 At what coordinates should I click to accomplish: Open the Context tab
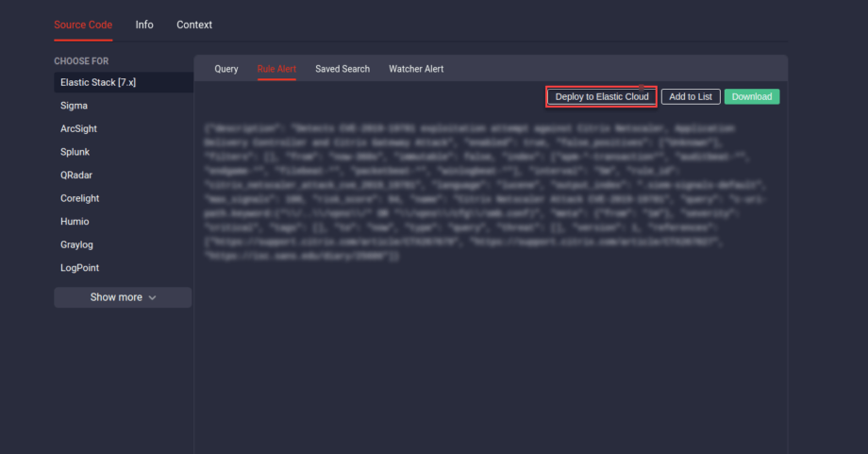coord(194,25)
